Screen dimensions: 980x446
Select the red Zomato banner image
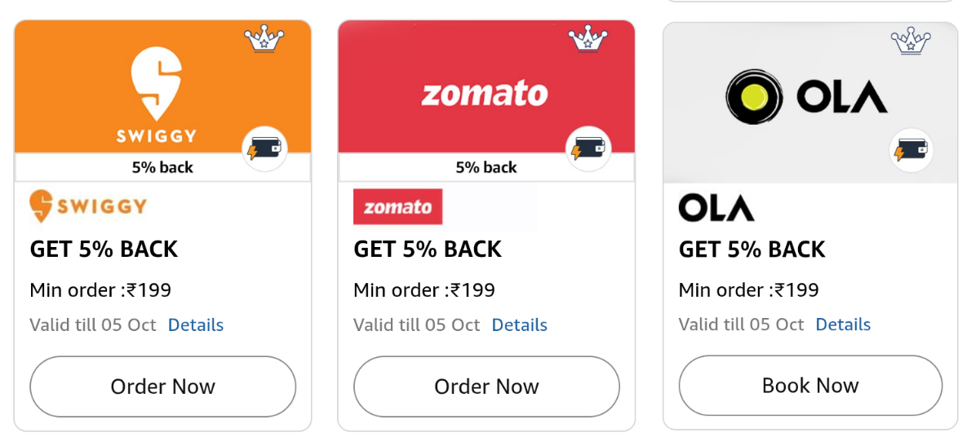(x=457, y=86)
